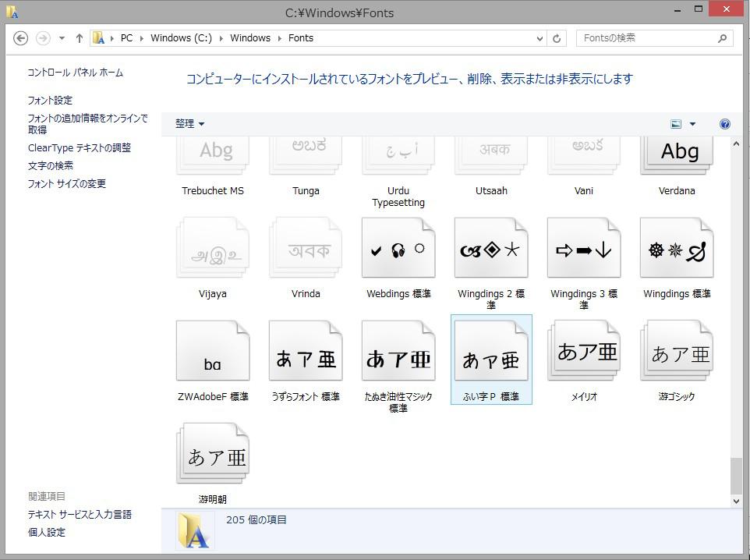The width and height of the screenshot is (750, 560).
Task: Select PC in the address breadcrumb
Action: [126, 37]
